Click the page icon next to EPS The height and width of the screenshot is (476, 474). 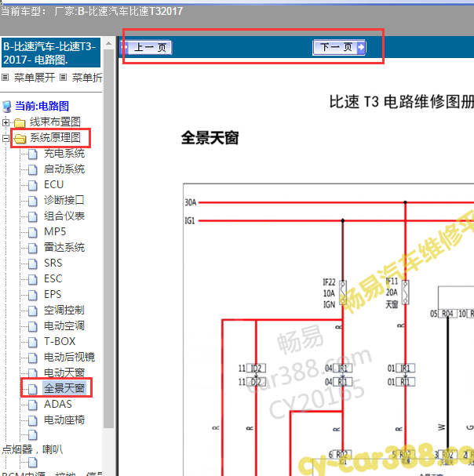pyautogui.click(x=33, y=295)
